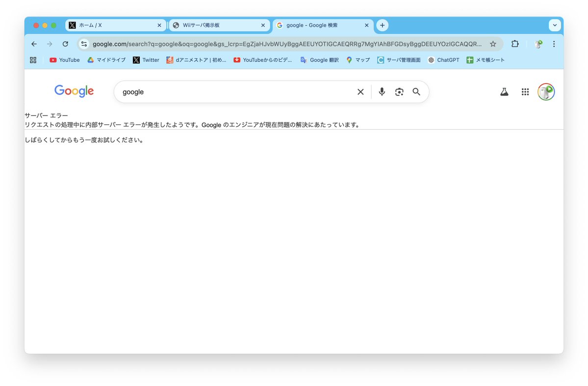Go back to the previous page
This screenshot has height=386, width=588.
[34, 44]
